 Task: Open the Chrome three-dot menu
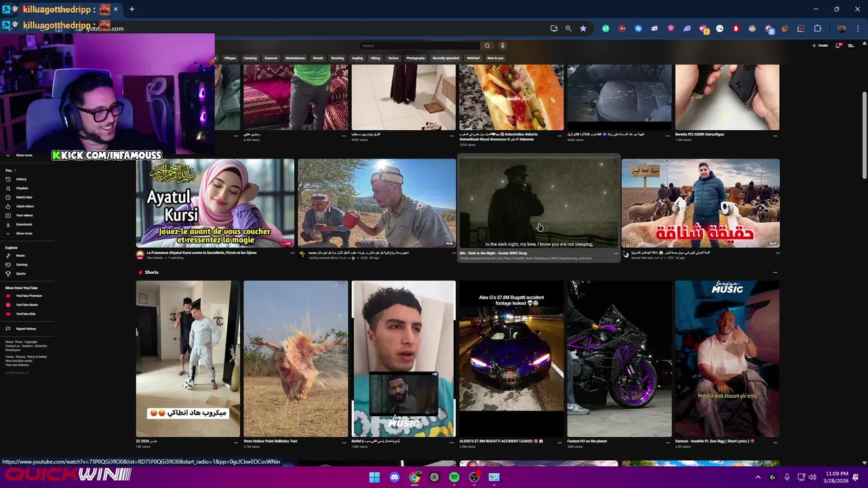pyautogui.click(x=859, y=28)
